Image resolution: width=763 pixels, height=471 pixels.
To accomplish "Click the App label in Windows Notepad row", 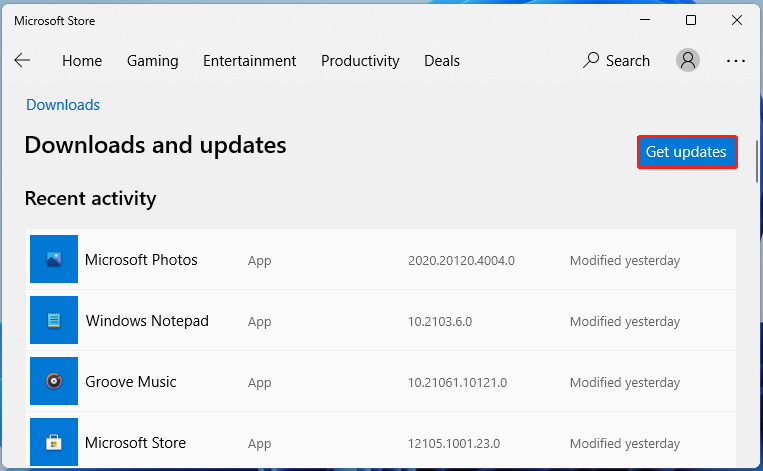I will pyautogui.click(x=259, y=322).
